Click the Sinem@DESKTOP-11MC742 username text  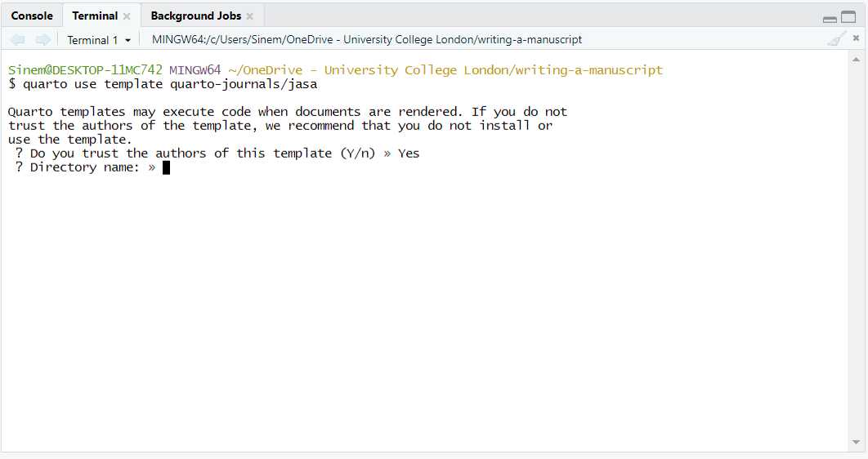tap(85, 70)
